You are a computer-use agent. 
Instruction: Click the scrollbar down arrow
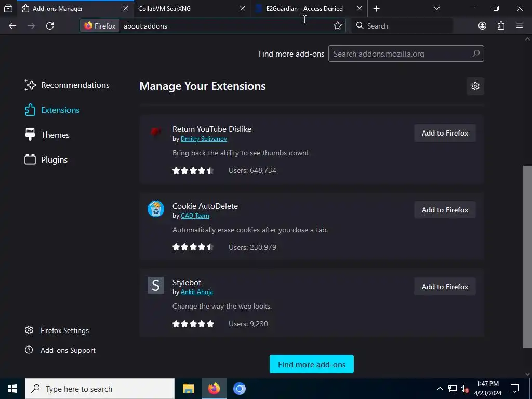coord(527,374)
